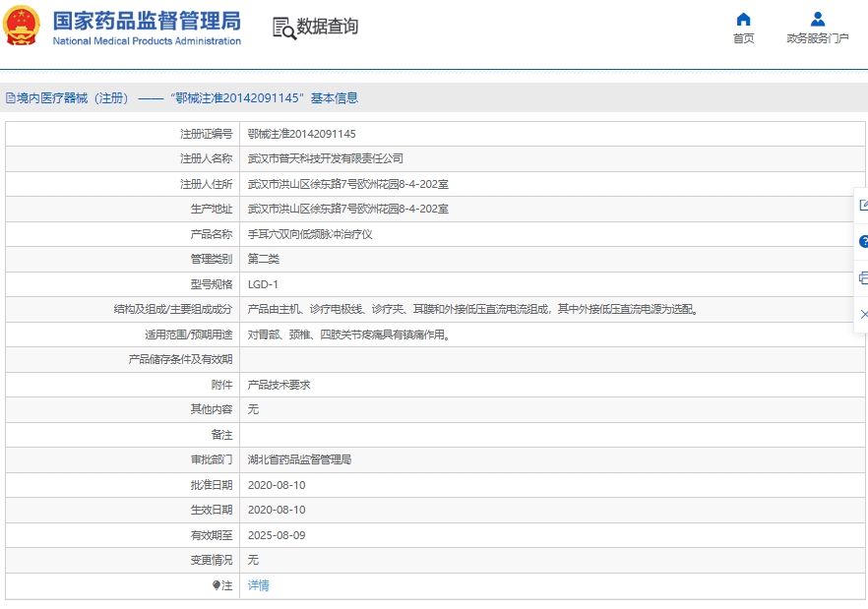This screenshot has width=868, height=609.
Task: Click model value LGD-1
Action: coord(263,284)
